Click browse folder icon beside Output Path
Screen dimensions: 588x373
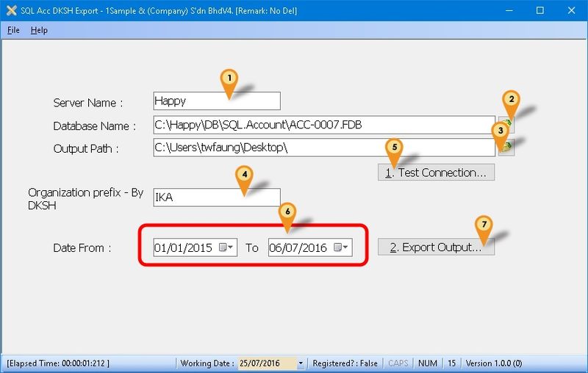point(506,148)
